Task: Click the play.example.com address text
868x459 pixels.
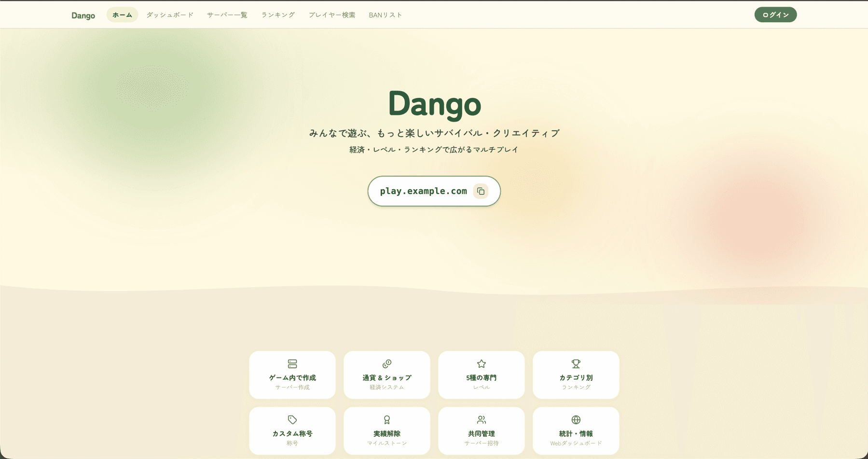Action: (423, 191)
